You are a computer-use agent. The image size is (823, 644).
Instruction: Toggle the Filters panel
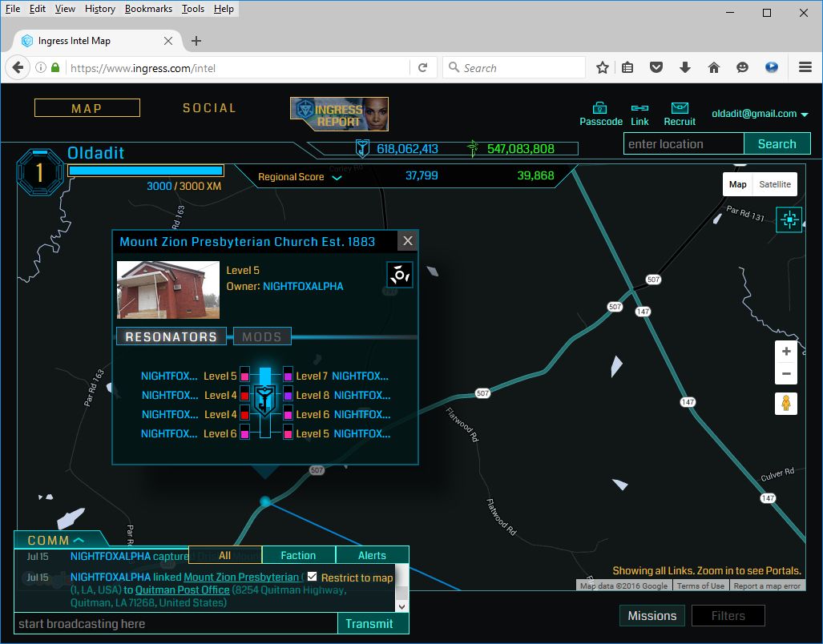point(728,615)
